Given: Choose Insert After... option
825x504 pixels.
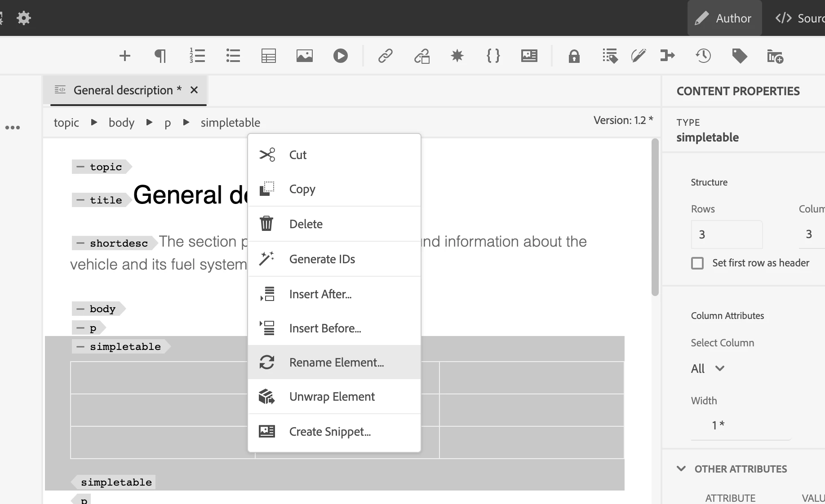Looking at the screenshot, I should [334, 294].
